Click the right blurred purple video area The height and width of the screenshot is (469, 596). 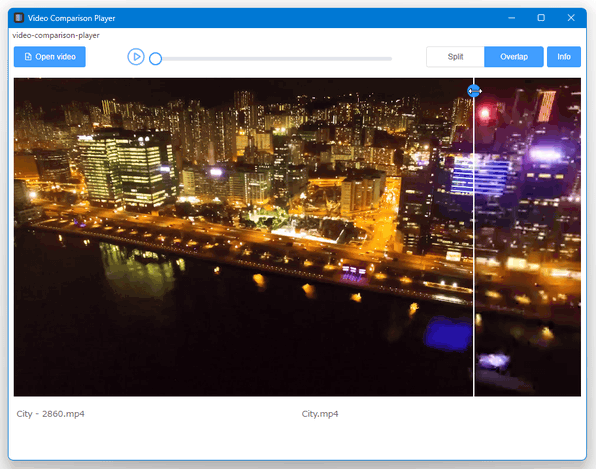click(528, 237)
